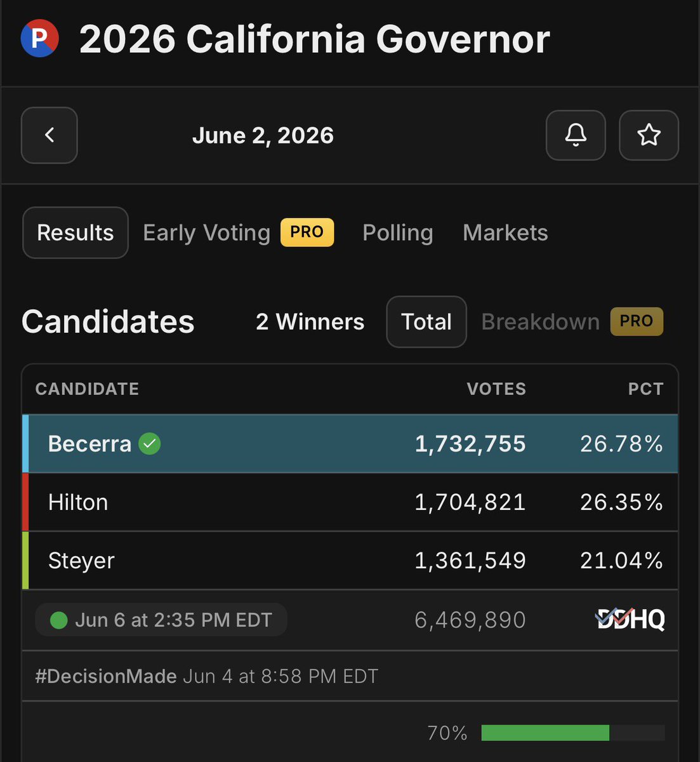Click the PRO badge beside Early Voting

pyautogui.click(x=307, y=232)
